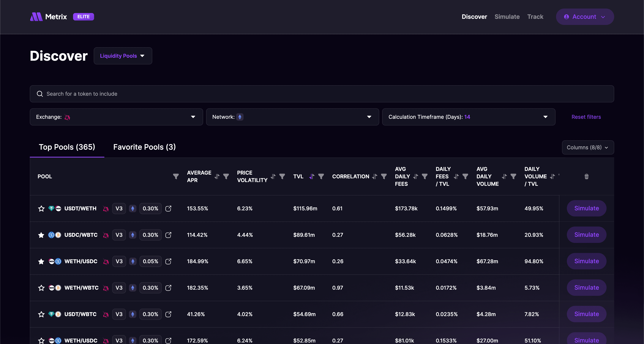The width and height of the screenshot is (644, 344).
Task: Click the search magnifier icon
Action: (x=40, y=94)
